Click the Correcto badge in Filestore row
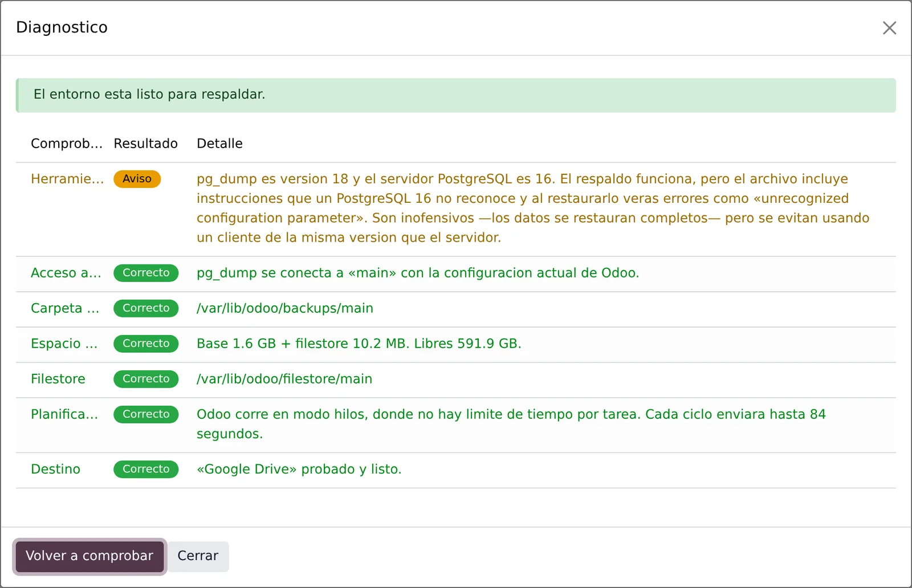Screen dimensions: 912x588 click(146, 379)
